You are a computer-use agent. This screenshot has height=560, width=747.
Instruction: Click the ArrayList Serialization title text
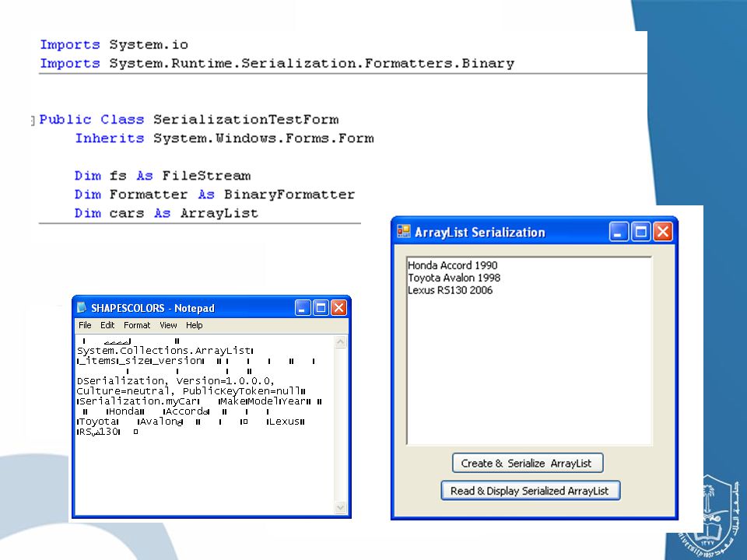(480, 233)
